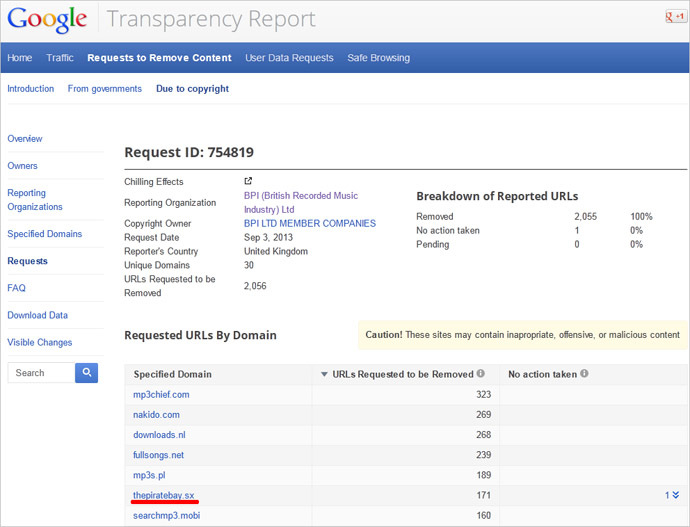
Task: Click the 269 count for nakido.com
Action: (x=483, y=414)
